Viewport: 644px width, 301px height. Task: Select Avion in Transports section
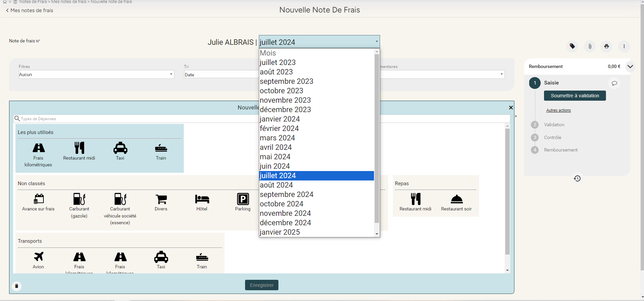(38, 260)
